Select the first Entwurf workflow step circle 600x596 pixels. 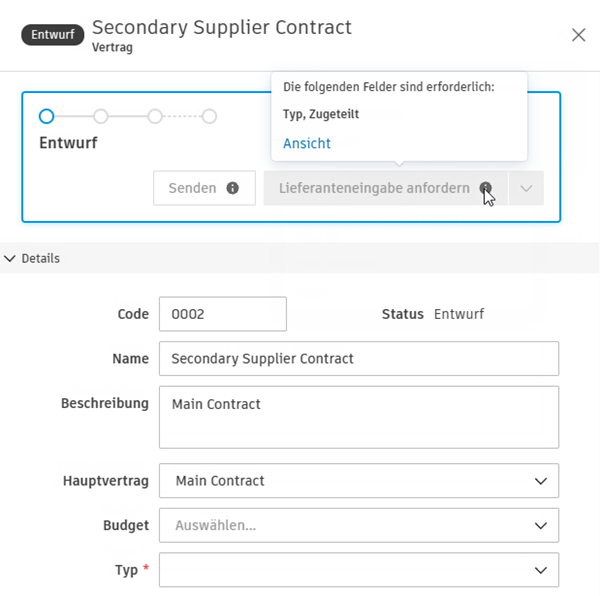coord(46,116)
